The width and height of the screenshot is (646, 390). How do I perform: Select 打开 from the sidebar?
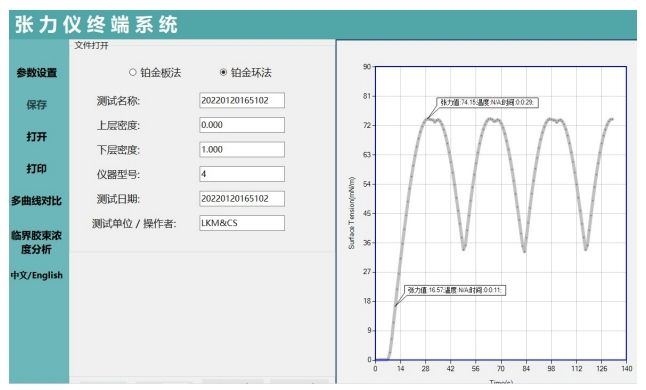click(37, 136)
